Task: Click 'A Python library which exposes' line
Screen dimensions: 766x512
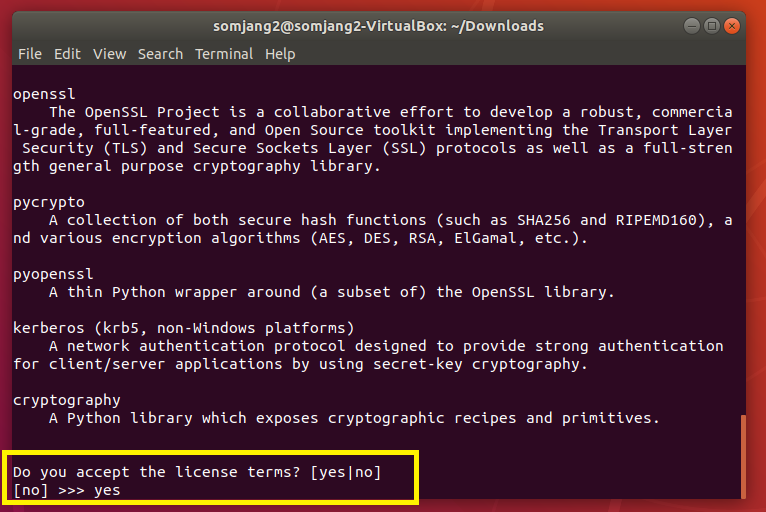Action: point(354,418)
